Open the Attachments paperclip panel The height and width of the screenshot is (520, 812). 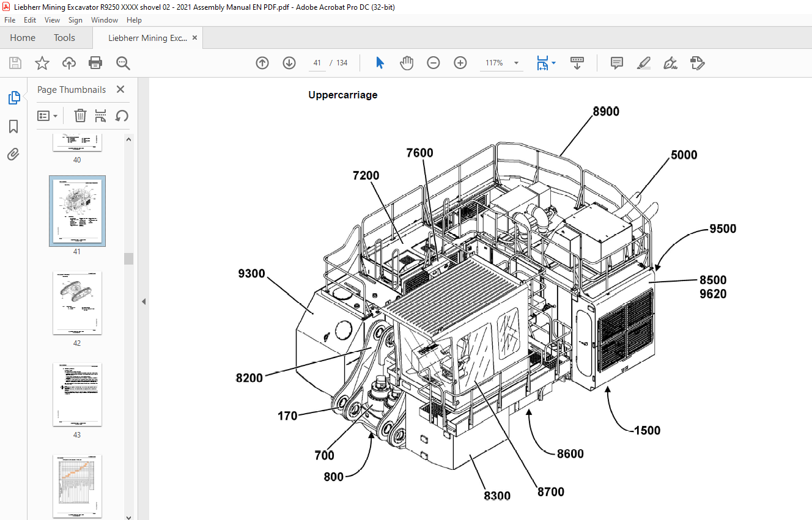click(x=13, y=154)
